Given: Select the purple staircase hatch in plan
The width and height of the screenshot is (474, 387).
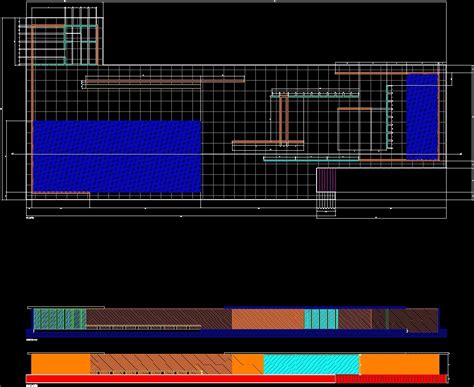Looking at the screenshot, I should [x=326, y=179].
